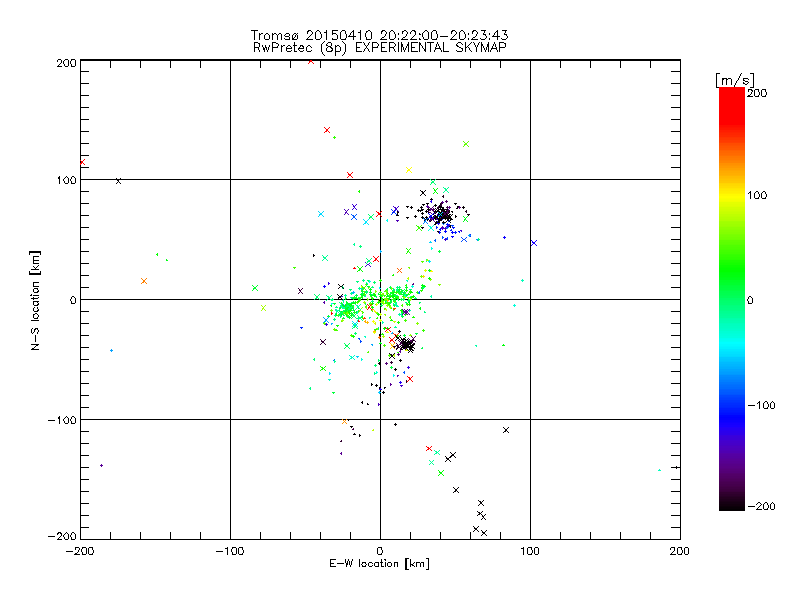Image resolution: width=800 pixels, height=600 pixels.
Task: Click the 'E-W location [km]' axis label
Action: (379, 563)
